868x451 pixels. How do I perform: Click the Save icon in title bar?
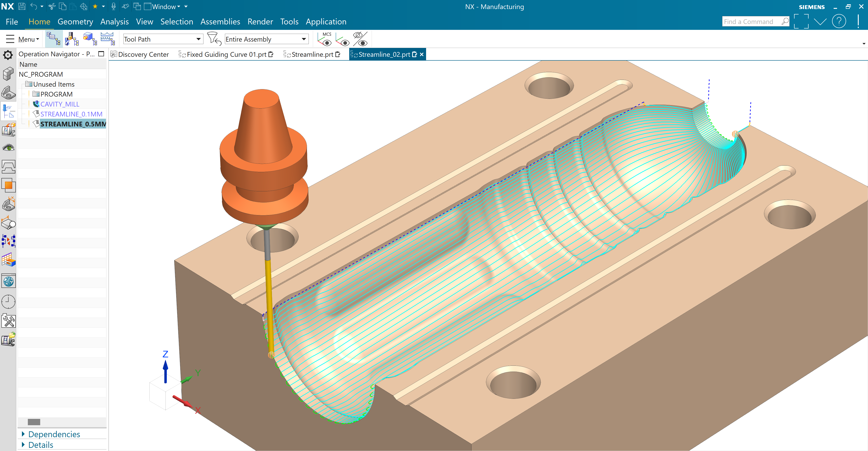coord(22,6)
